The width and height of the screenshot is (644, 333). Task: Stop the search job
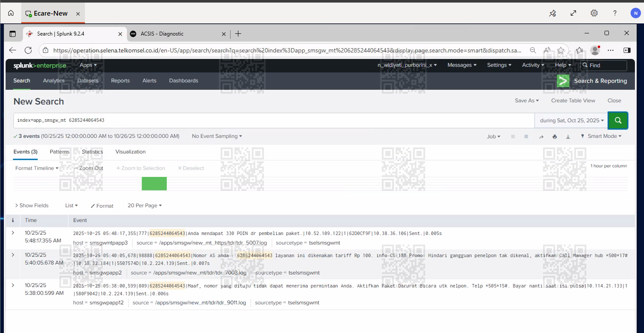point(526,137)
